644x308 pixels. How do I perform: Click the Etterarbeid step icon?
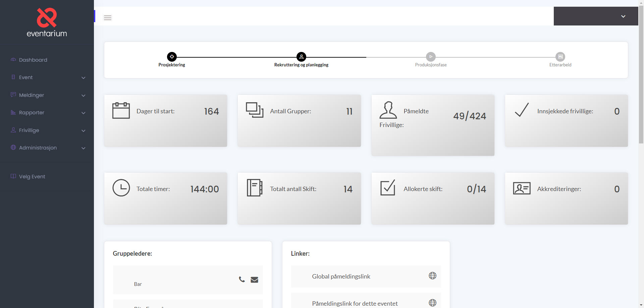pos(560,57)
